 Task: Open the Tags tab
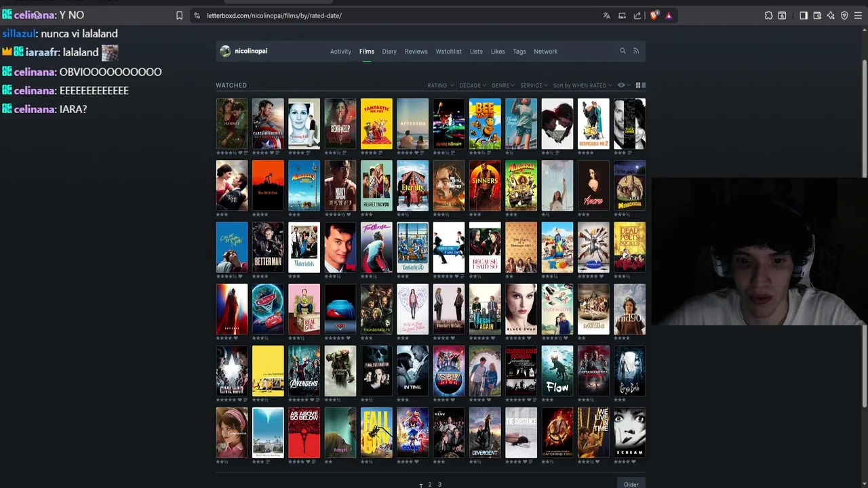[x=519, y=52]
